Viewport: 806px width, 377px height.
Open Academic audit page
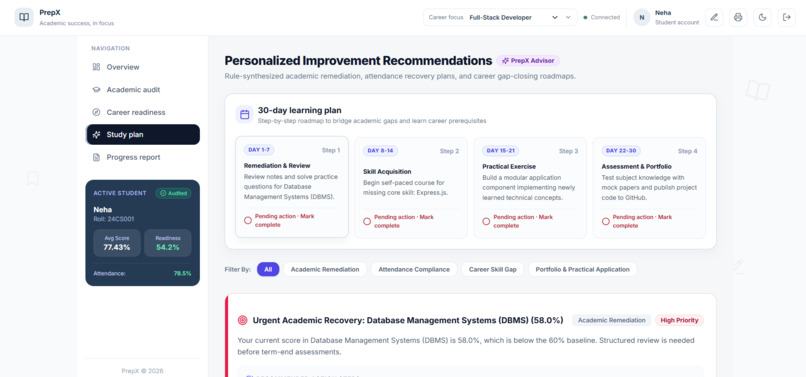(142, 89)
